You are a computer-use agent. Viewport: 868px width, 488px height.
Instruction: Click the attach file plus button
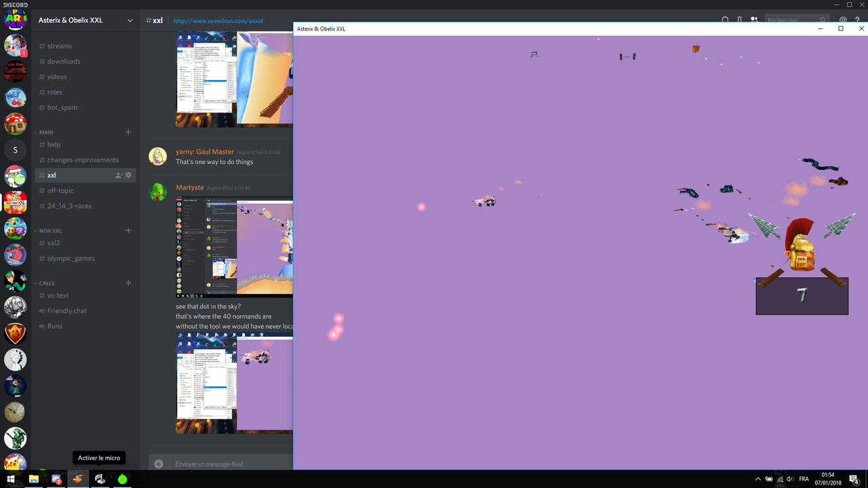pyautogui.click(x=159, y=464)
